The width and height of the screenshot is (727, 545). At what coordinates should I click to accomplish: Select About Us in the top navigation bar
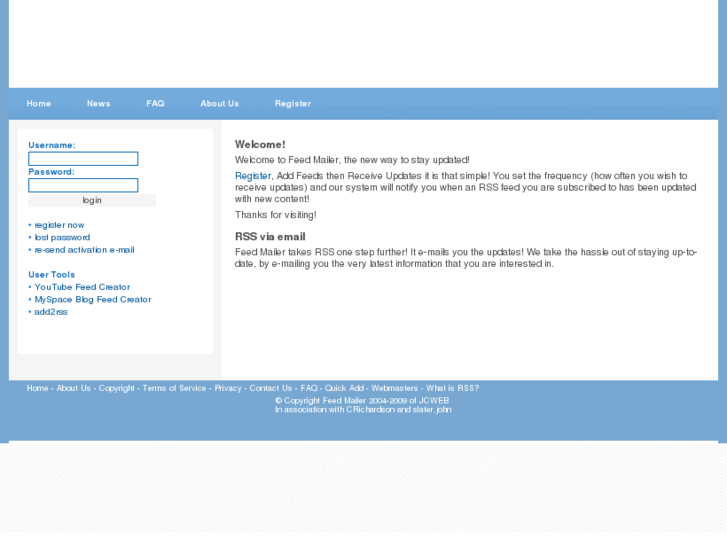[219, 103]
